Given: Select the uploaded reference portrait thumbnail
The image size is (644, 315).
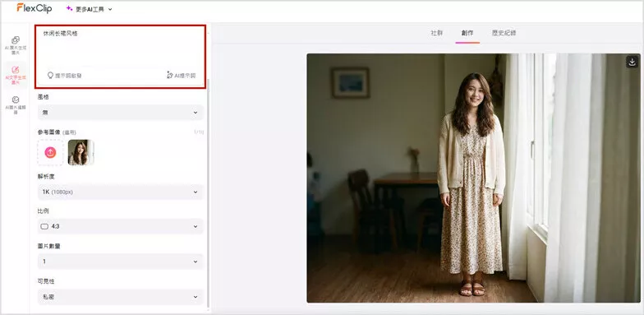Looking at the screenshot, I should (x=80, y=153).
